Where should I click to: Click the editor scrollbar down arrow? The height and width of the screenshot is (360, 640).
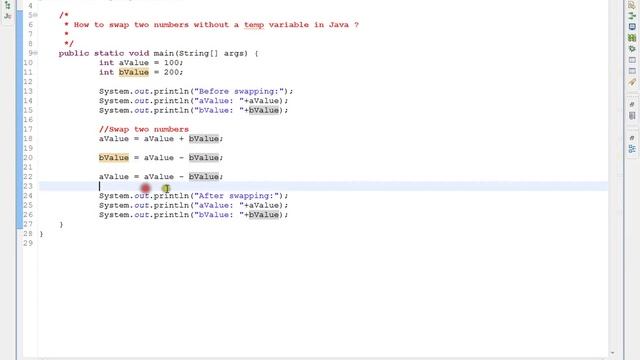(x=612, y=353)
